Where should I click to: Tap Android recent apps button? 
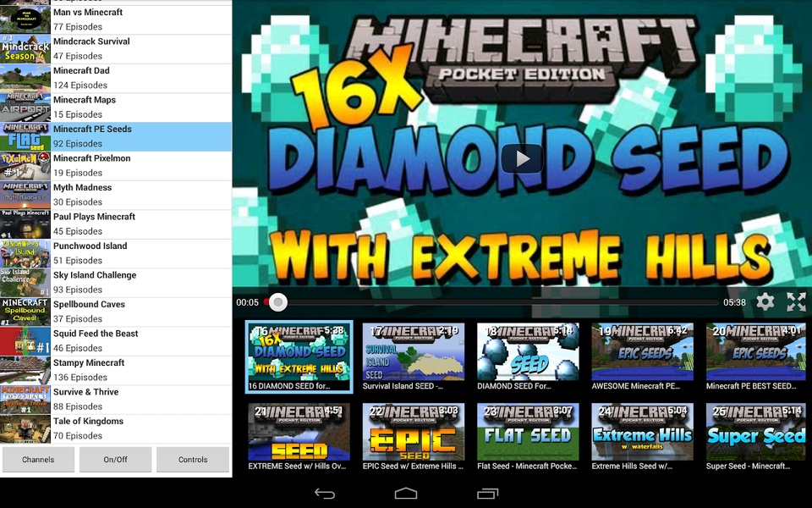[x=487, y=494]
